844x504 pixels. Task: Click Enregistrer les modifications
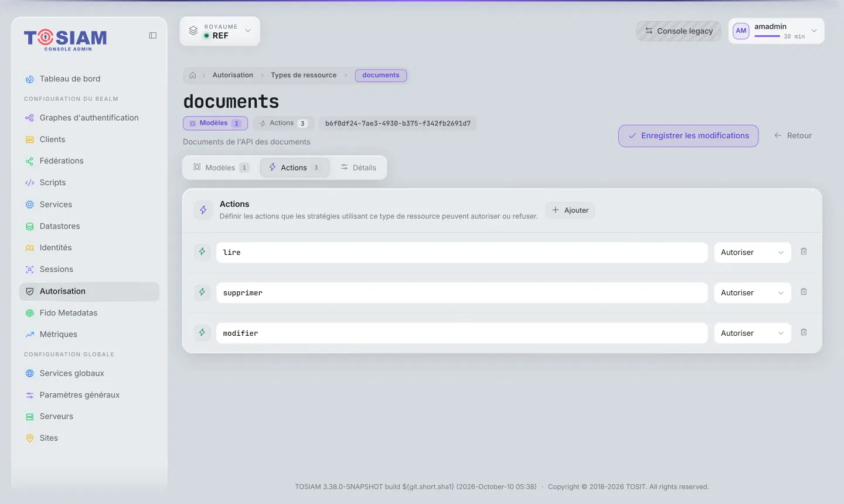coord(688,136)
